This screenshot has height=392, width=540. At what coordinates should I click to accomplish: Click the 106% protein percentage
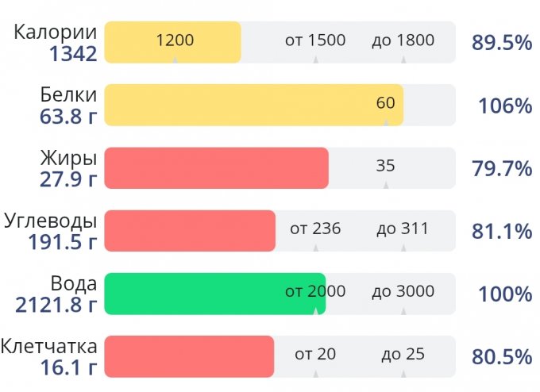pyautogui.click(x=505, y=106)
